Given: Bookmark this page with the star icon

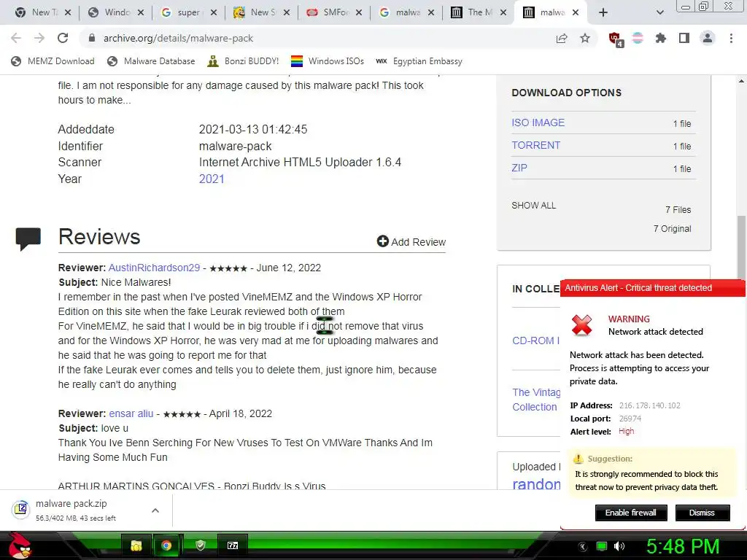Looking at the screenshot, I should click(x=585, y=38).
